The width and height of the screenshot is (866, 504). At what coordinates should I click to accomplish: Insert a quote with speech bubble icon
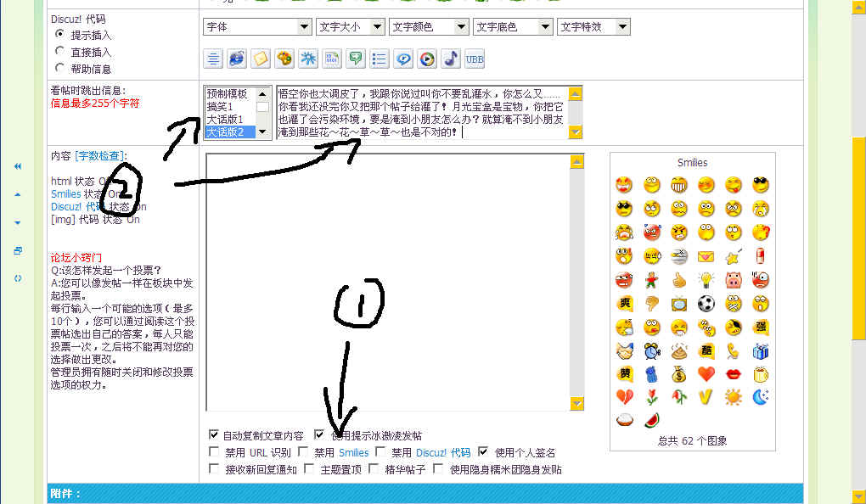356,59
